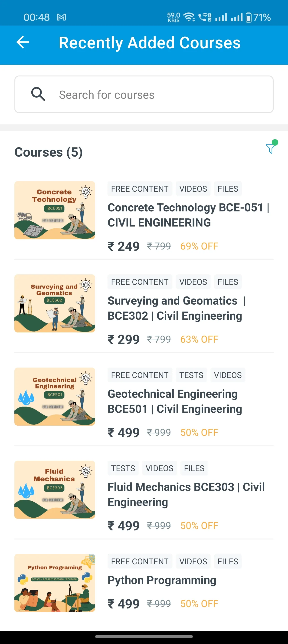Open Geotechnical Engineering thumbnail image
Screen dimensions: 288x644
(55, 397)
